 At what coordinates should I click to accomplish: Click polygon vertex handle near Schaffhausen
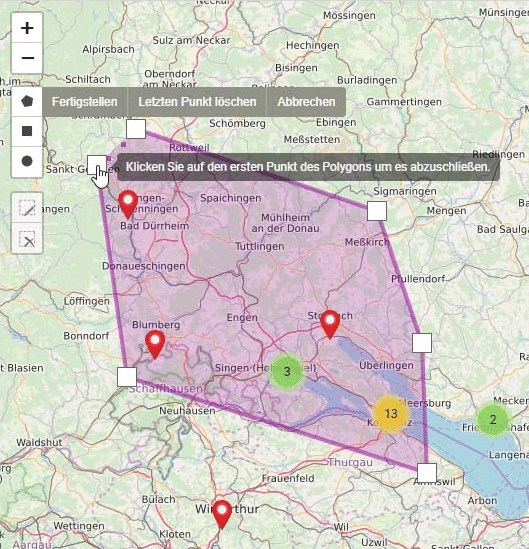[127, 377]
